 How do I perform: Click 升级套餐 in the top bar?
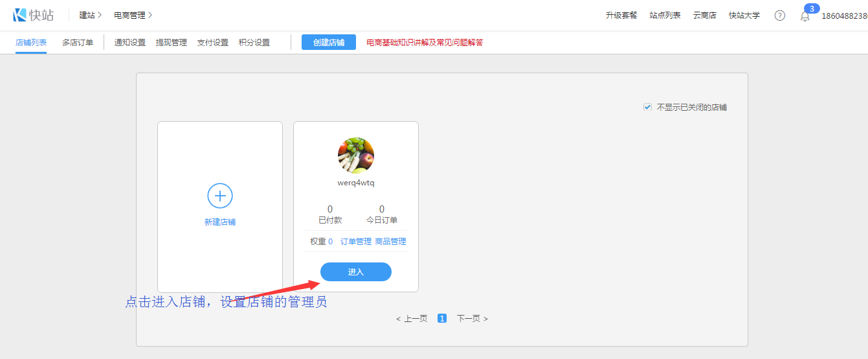pos(621,16)
